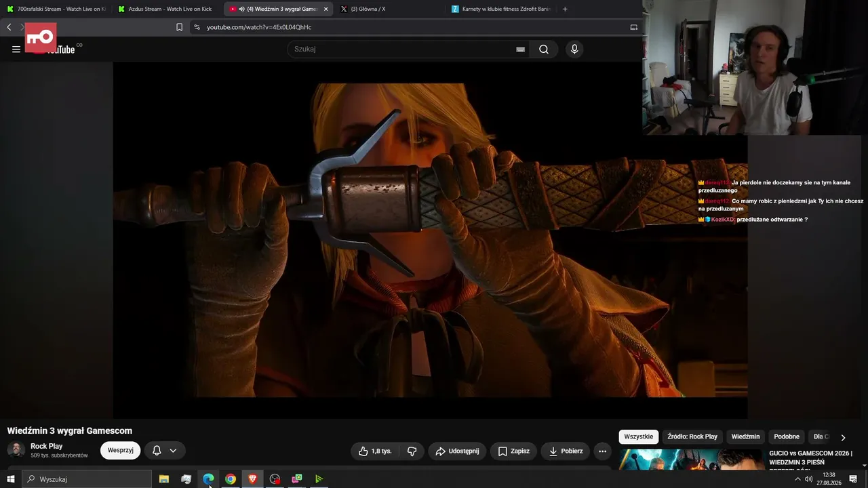868x488 pixels.
Task: Click the Wesprzyj button
Action: coord(120,451)
